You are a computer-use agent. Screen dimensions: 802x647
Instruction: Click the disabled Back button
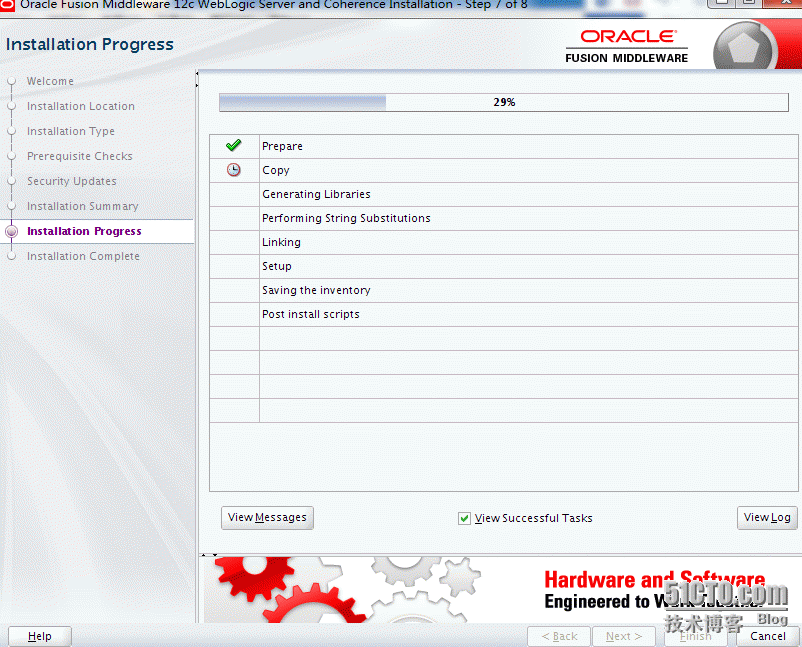(x=559, y=636)
